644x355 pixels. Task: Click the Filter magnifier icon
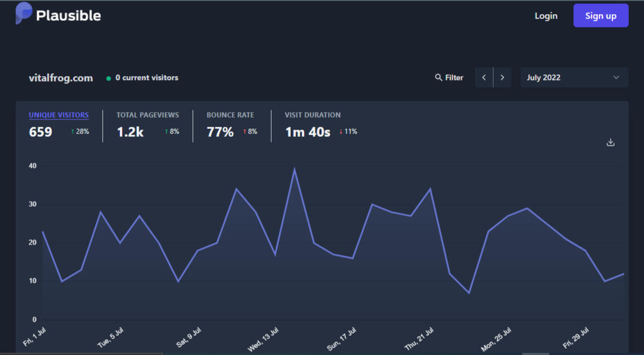click(x=438, y=78)
